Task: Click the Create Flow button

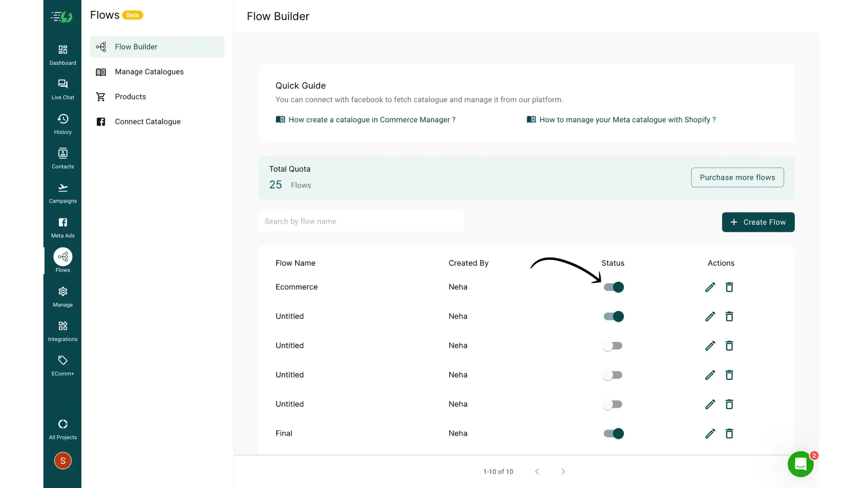Action: (x=758, y=222)
